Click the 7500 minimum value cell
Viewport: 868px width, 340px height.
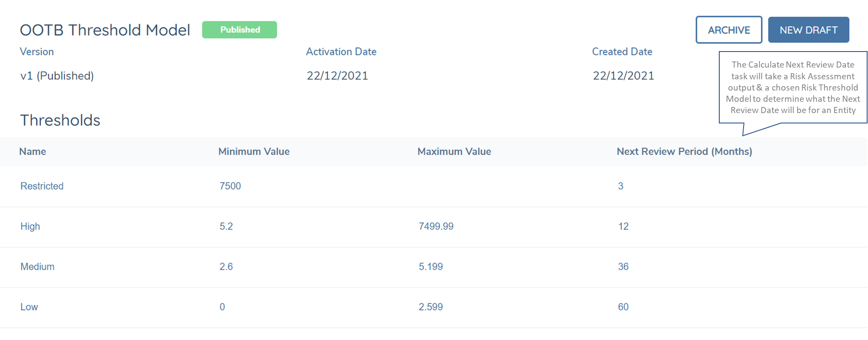(x=230, y=186)
